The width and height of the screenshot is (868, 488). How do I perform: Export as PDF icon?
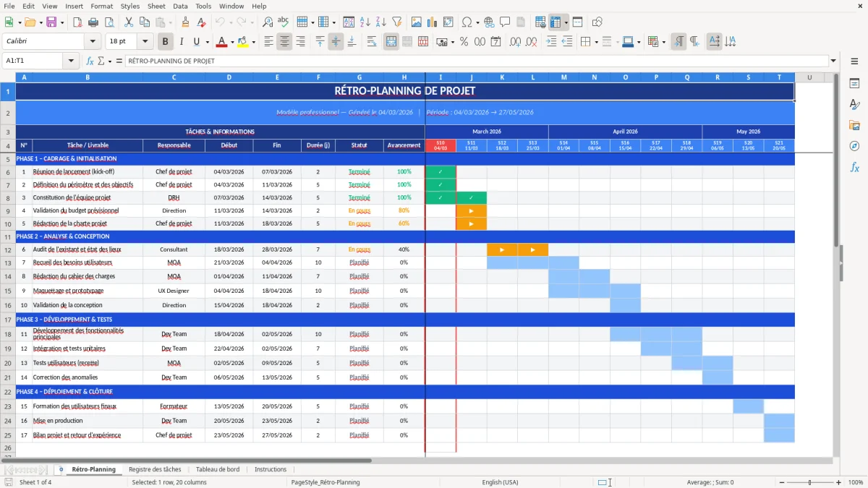click(x=78, y=22)
